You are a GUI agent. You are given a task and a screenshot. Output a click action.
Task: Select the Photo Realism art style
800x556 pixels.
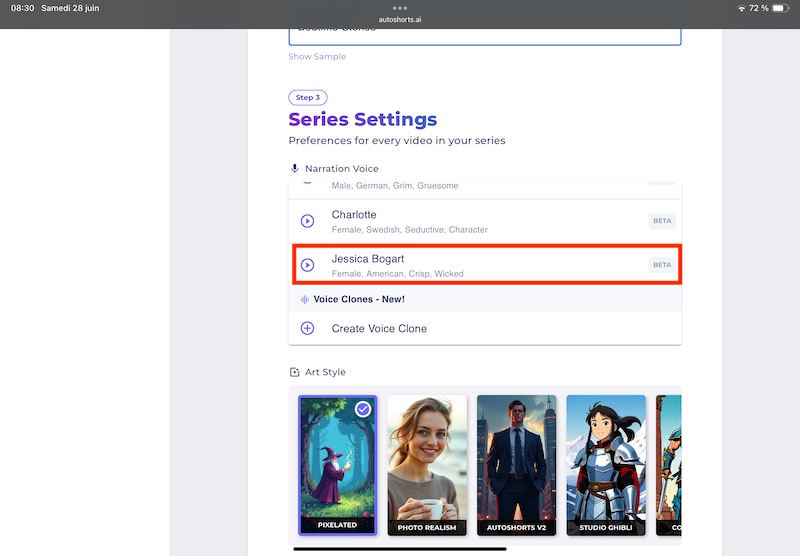tap(427, 465)
